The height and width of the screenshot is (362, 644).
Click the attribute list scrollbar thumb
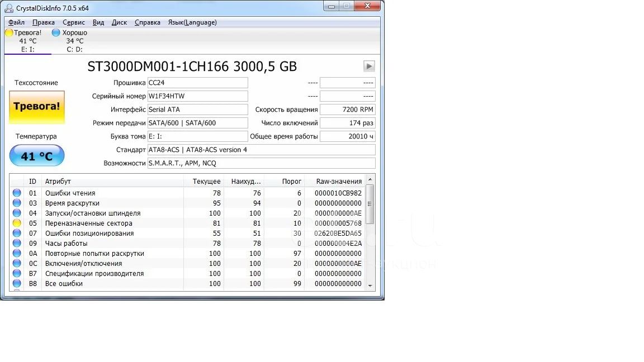point(370,204)
